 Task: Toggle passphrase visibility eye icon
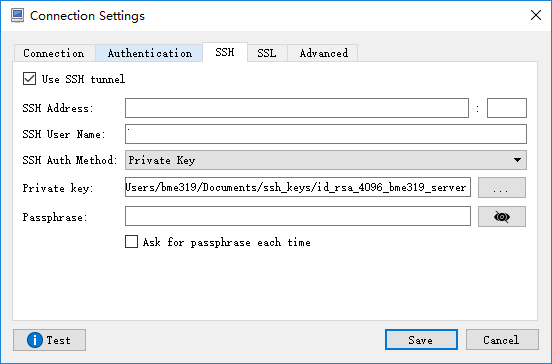click(502, 216)
